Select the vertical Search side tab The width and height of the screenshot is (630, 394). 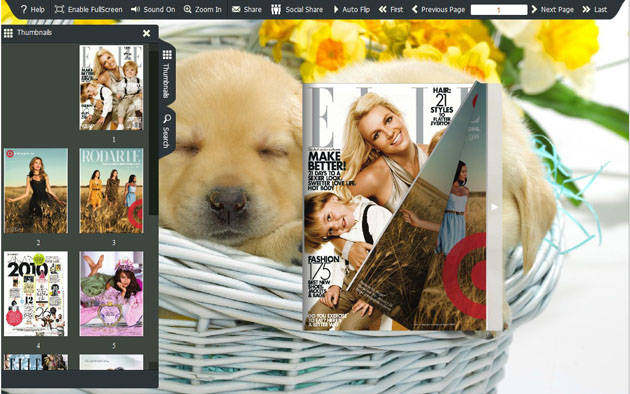coord(167,131)
